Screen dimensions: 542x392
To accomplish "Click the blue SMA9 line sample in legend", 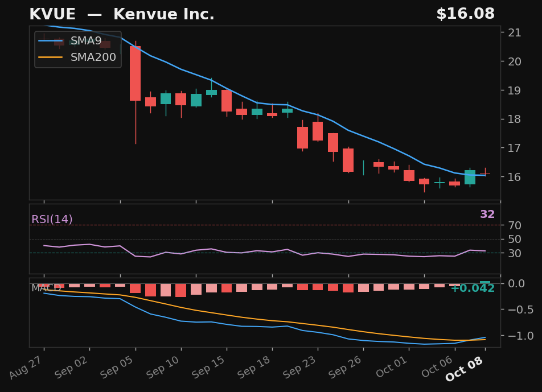I will pyautogui.click(x=51, y=41).
